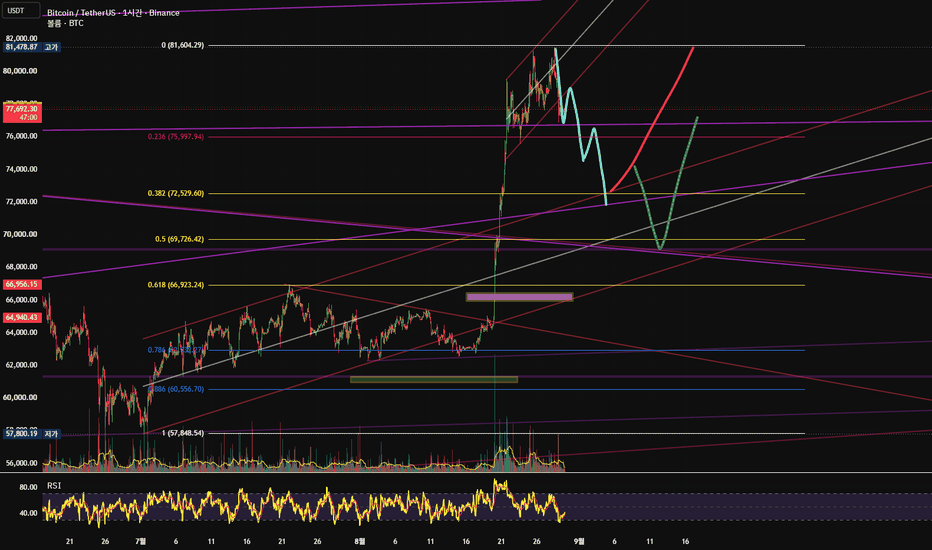The width and height of the screenshot is (932, 550).
Task: Open the USDT currency selector
Action: pyautogui.click(x=21, y=10)
